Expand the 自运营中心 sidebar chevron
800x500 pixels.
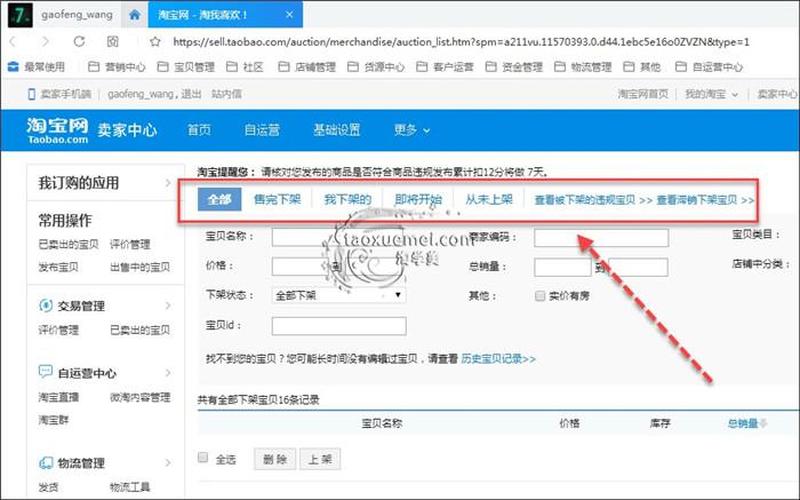tap(168, 373)
